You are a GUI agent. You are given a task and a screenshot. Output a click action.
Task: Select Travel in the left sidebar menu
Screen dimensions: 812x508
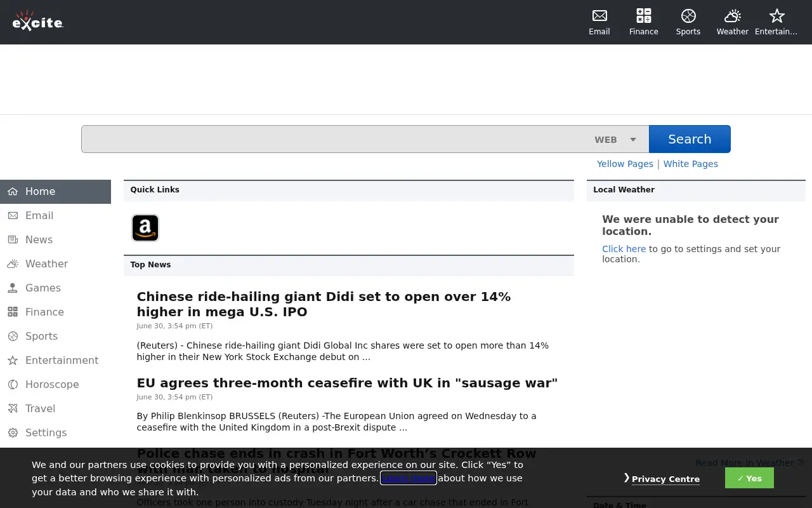pos(55,409)
